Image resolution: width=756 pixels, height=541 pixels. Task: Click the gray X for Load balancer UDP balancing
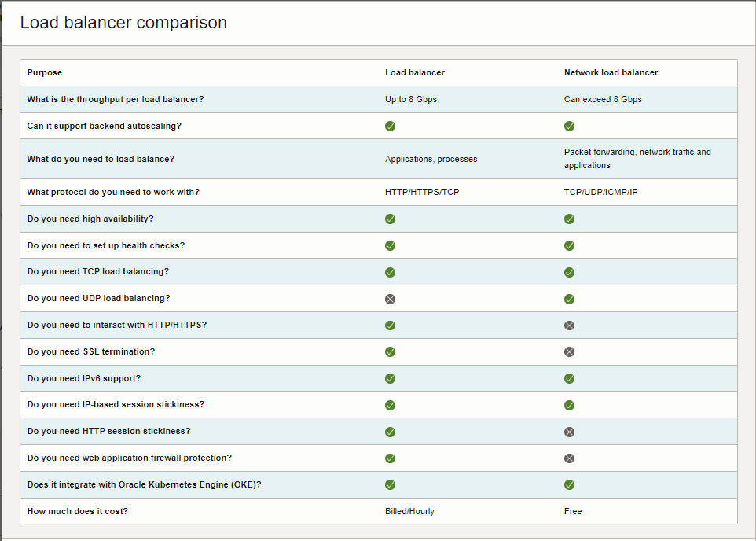point(390,299)
